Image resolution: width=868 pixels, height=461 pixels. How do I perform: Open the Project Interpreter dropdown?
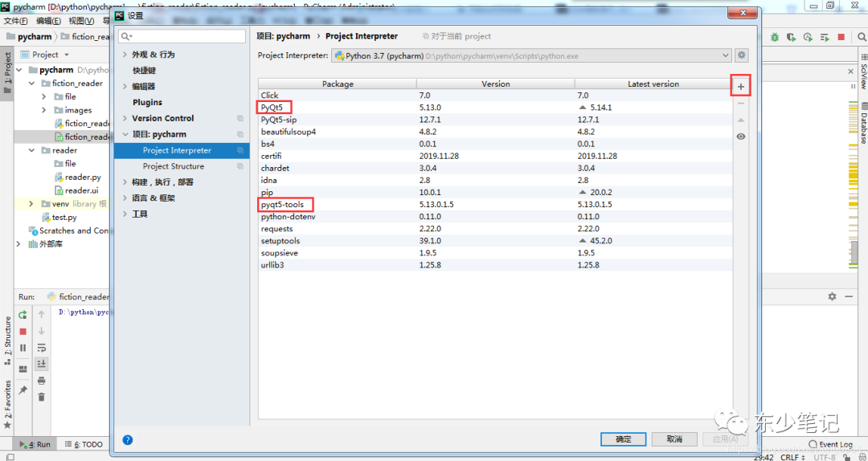[725, 56]
